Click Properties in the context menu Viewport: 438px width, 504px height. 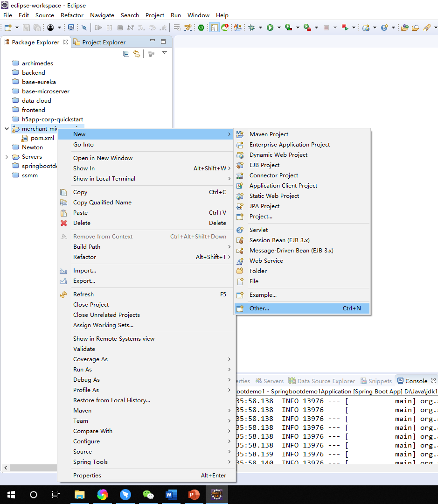146,476
